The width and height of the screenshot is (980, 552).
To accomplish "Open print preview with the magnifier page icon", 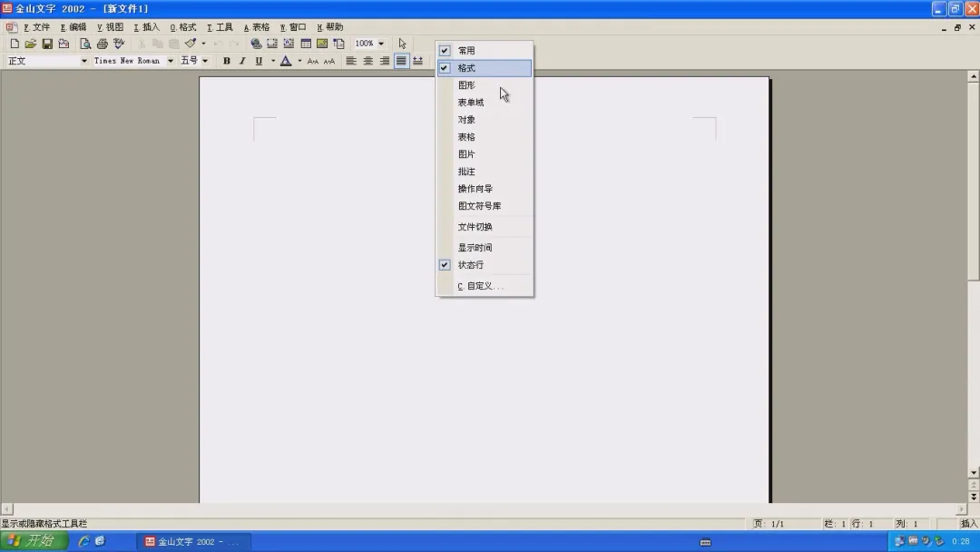I will [x=85, y=44].
